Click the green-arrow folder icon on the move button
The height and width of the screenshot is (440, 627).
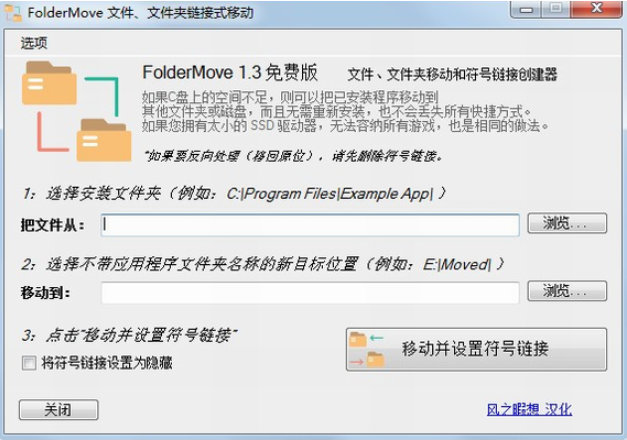pos(366,339)
